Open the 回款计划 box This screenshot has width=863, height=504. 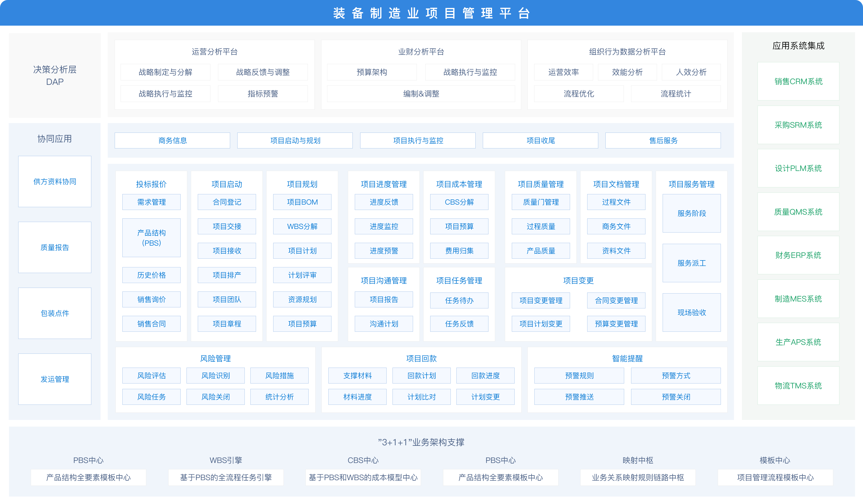point(421,376)
